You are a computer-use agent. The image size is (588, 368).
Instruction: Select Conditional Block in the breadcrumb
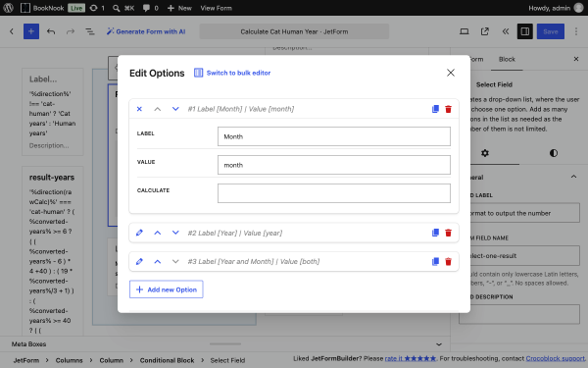[x=167, y=360]
